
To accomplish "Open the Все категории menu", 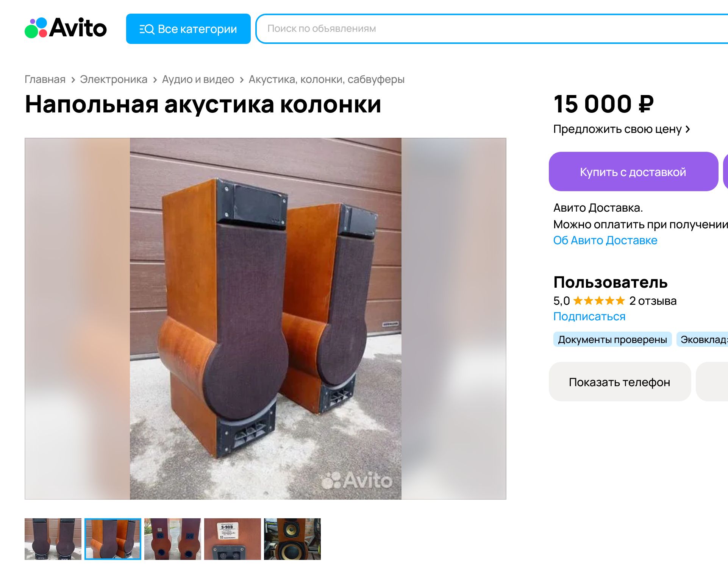I will tap(188, 29).
